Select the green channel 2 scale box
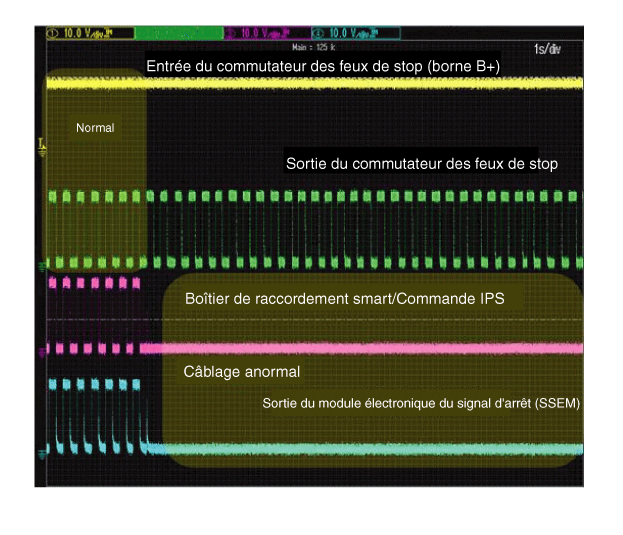This screenshot has width=623, height=535. (179, 33)
